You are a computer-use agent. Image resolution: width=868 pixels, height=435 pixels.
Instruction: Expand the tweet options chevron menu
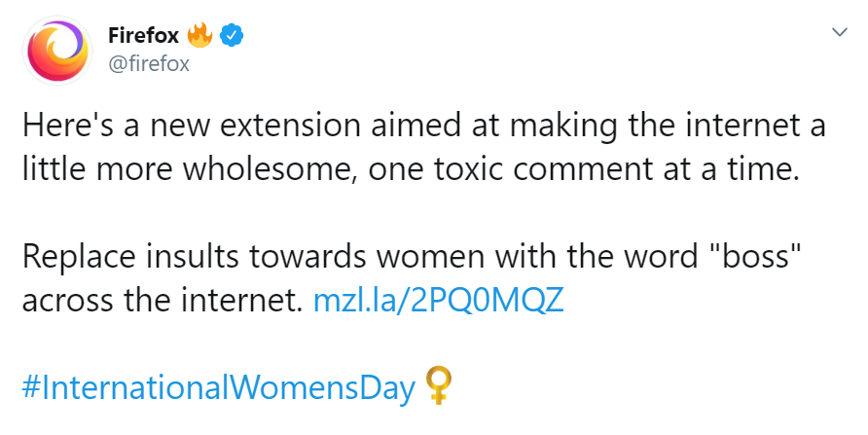tap(840, 33)
